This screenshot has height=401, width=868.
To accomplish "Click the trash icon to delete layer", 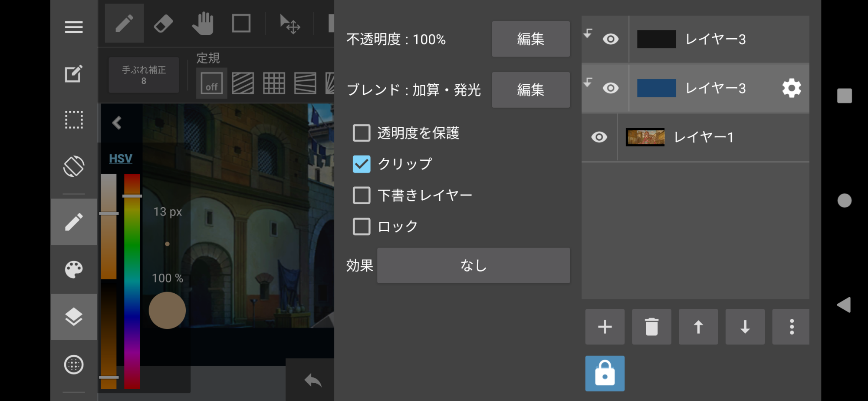I will (x=651, y=327).
